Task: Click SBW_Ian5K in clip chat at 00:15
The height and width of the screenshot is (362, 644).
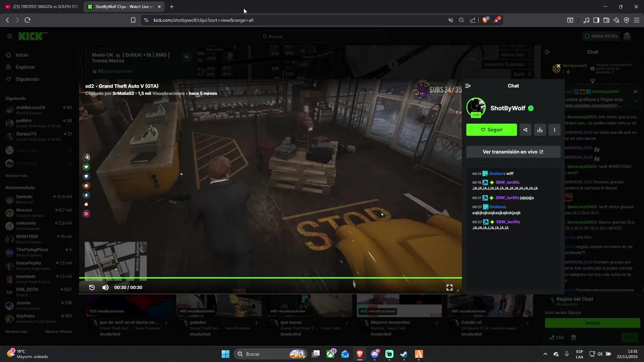Action: (507, 182)
